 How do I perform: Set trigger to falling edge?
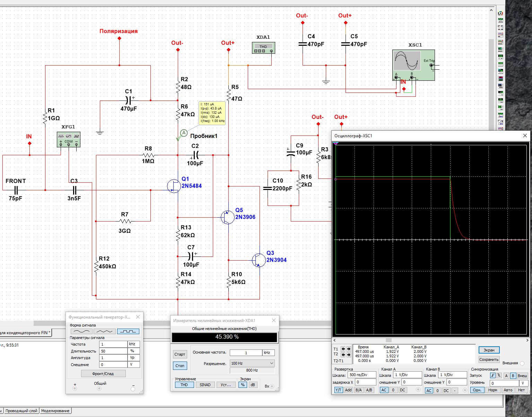(x=499, y=376)
